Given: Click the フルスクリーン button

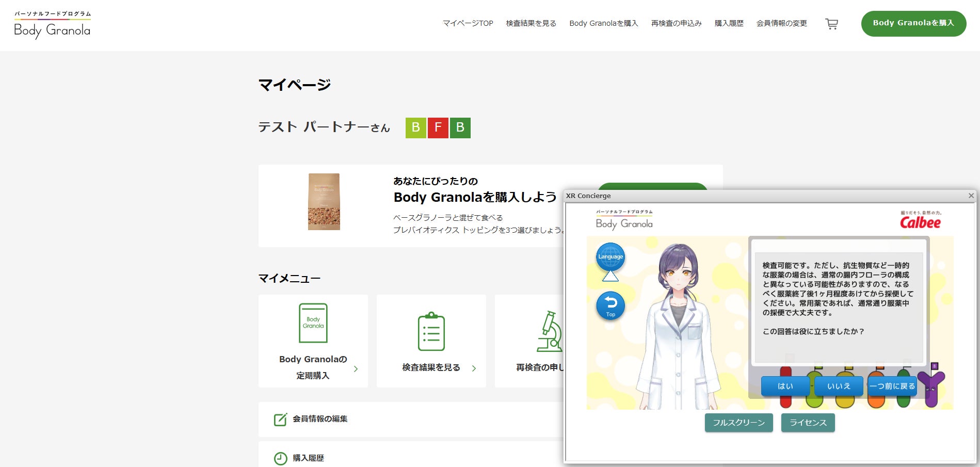Looking at the screenshot, I should pyautogui.click(x=739, y=423).
